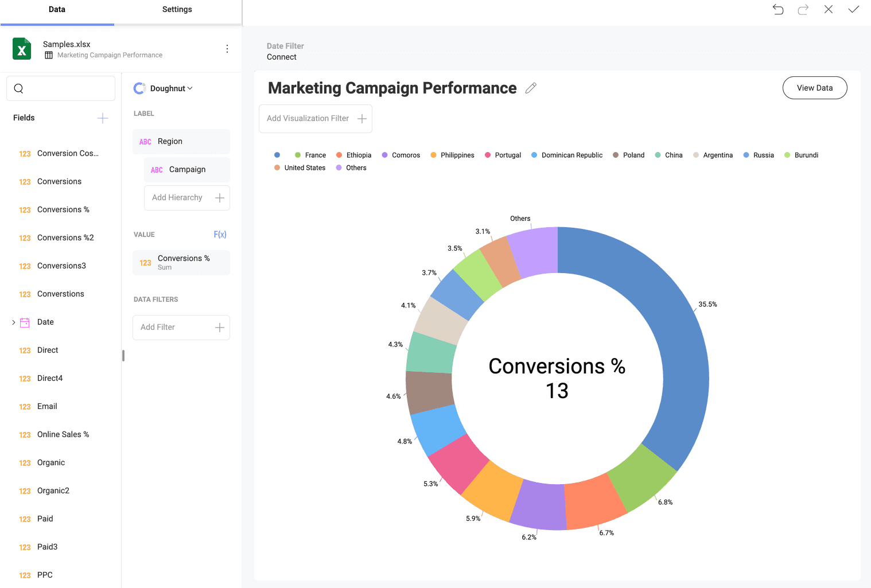Click the undo arrow icon

[x=778, y=9]
